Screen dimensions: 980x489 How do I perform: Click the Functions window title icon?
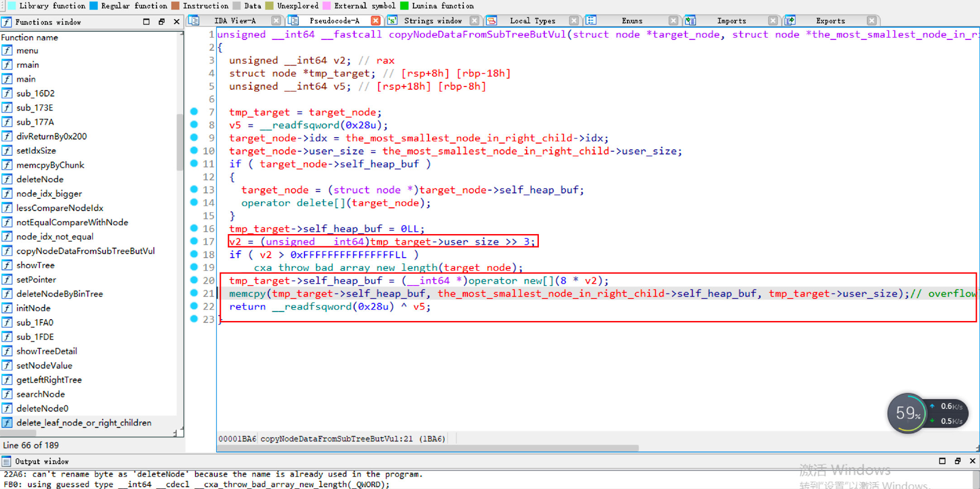pyautogui.click(x=6, y=22)
